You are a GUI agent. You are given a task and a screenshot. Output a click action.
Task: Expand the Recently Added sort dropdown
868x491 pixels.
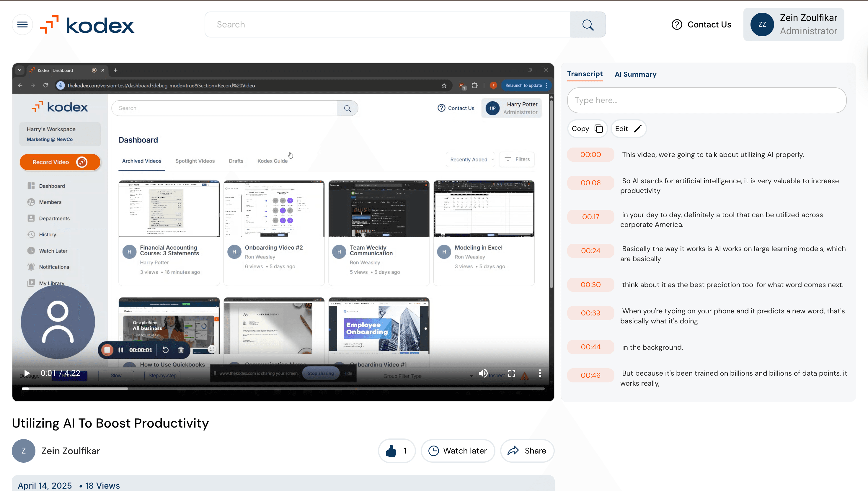470,160
